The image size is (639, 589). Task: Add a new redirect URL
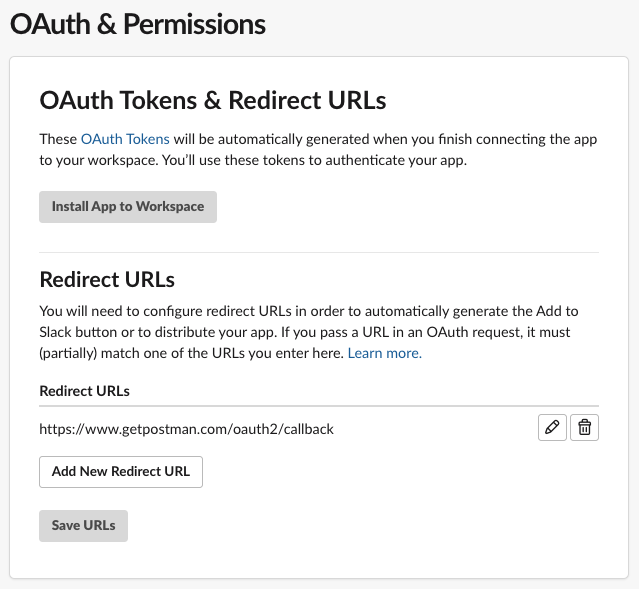(x=121, y=472)
